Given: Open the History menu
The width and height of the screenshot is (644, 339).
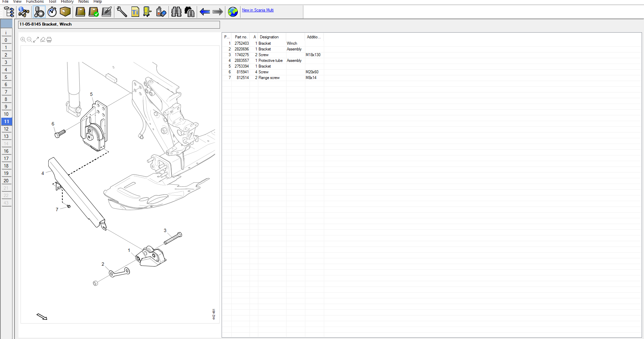Looking at the screenshot, I should pyautogui.click(x=67, y=2).
